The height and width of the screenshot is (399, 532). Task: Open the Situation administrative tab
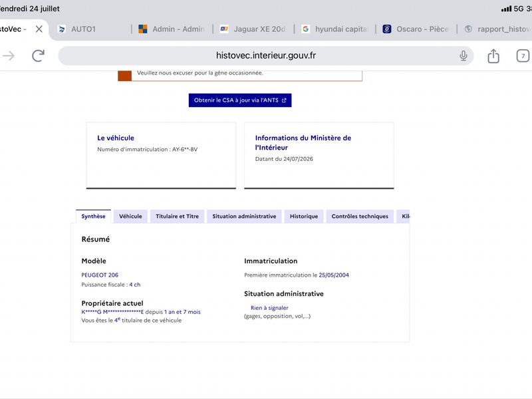pyautogui.click(x=244, y=216)
